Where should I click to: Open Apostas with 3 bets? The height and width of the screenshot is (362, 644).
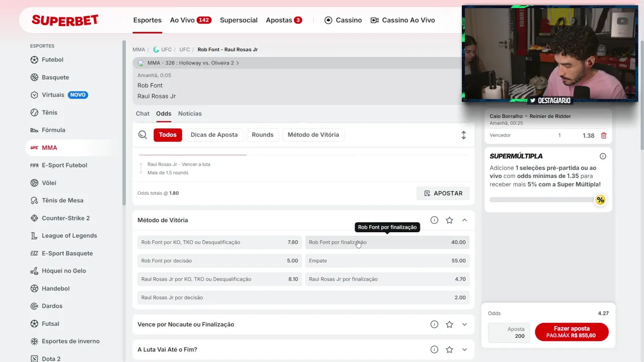[x=284, y=20]
